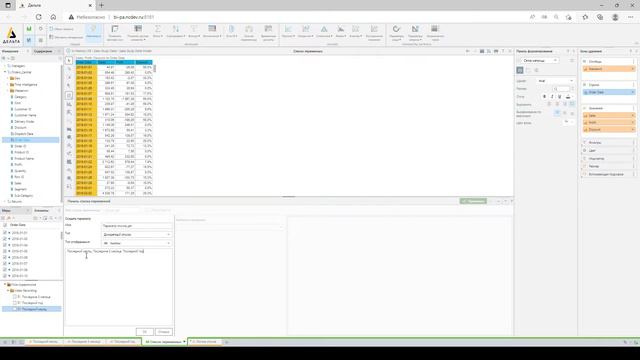Open the Arial font dropdown
This screenshot has height=360, width=640.
pyautogui.click(x=556, y=81)
